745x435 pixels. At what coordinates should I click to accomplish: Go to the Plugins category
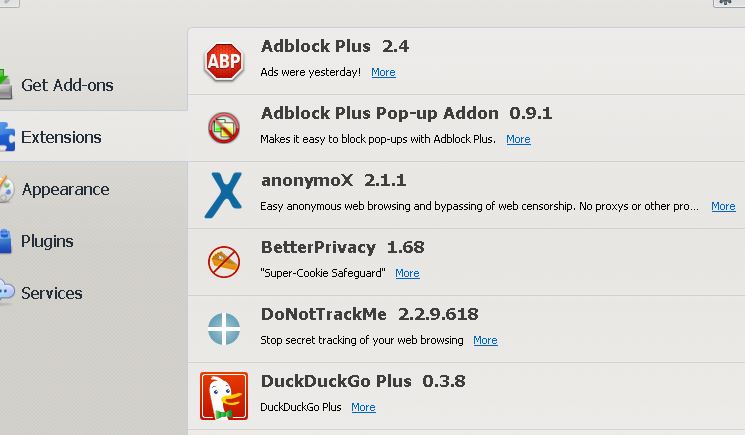(x=47, y=241)
